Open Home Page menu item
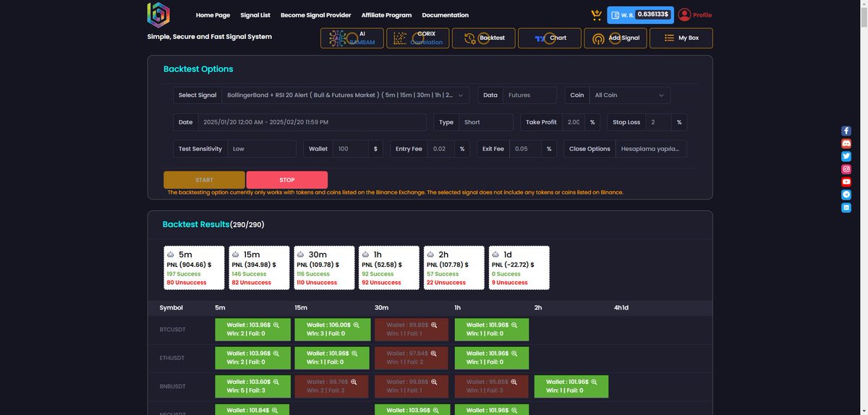868x415 pixels. point(213,15)
